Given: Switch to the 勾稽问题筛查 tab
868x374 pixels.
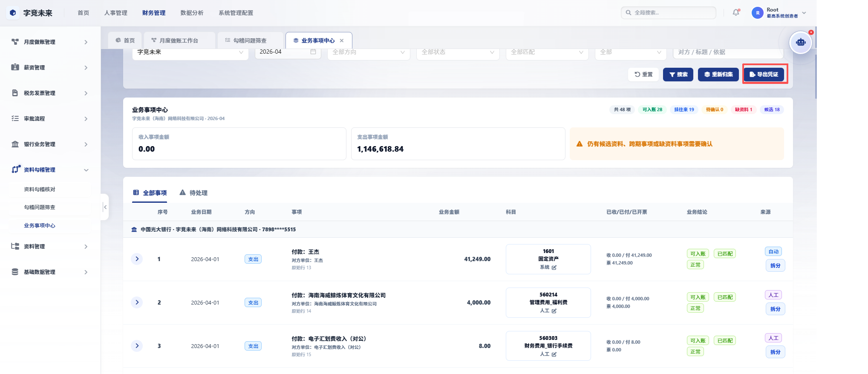Looking at the screenshot, I should [x=250, y=40].
